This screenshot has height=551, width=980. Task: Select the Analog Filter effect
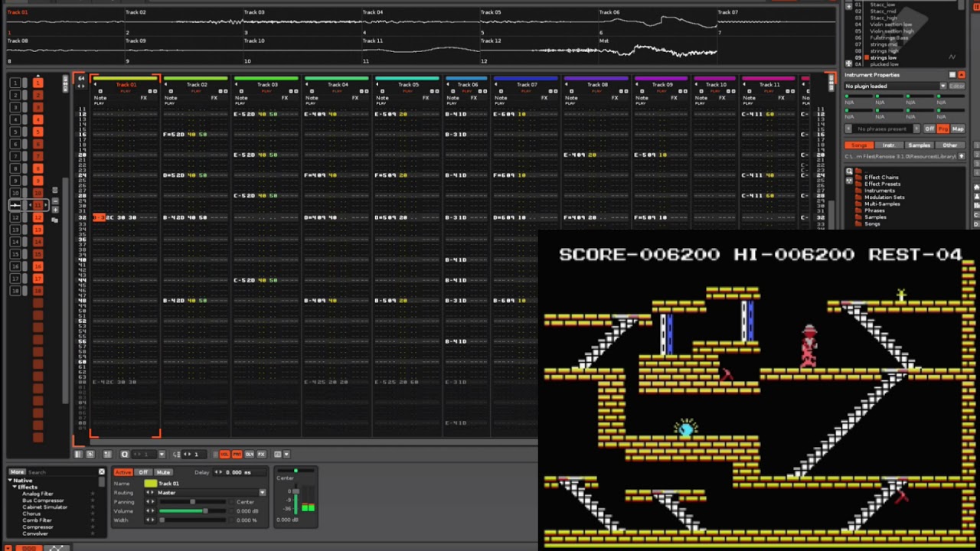click(x=38, y=494)
